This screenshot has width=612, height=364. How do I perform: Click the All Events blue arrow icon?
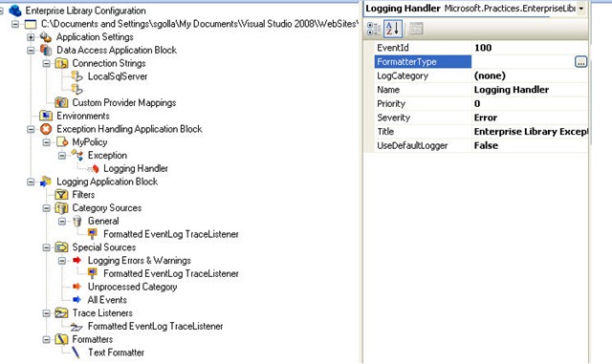coord(76,300)
